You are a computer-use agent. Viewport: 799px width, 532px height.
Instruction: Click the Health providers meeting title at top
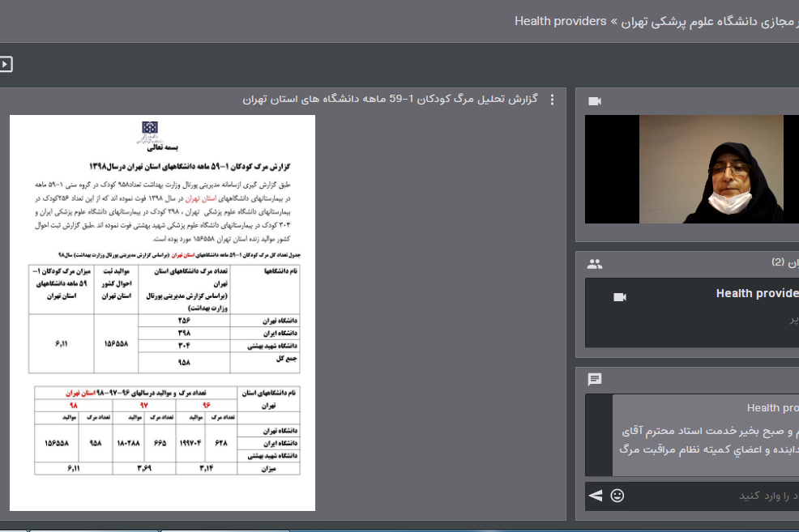click(560, 21)
